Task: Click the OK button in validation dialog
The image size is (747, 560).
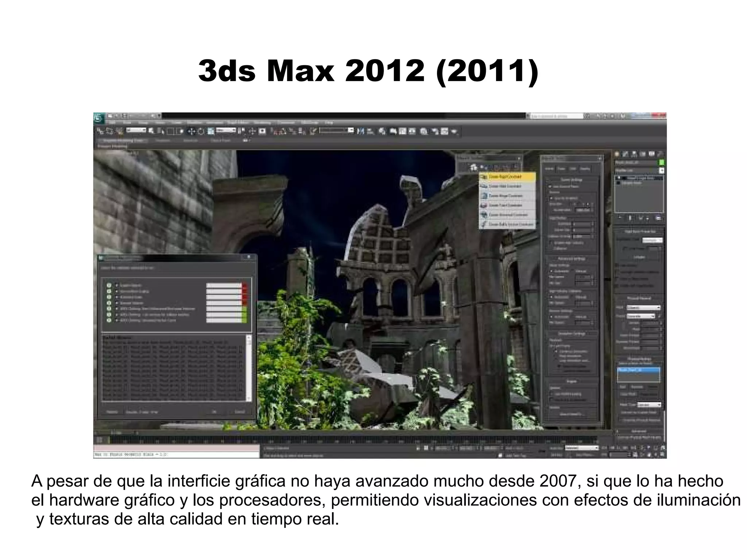Action: tap(214, 412)
